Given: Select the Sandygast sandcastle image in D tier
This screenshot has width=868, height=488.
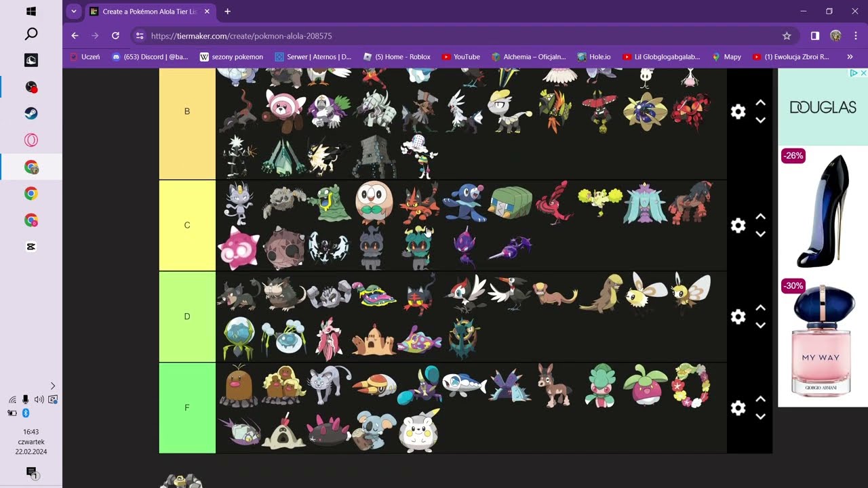Looking at the screenshot, I should (374, 340).
